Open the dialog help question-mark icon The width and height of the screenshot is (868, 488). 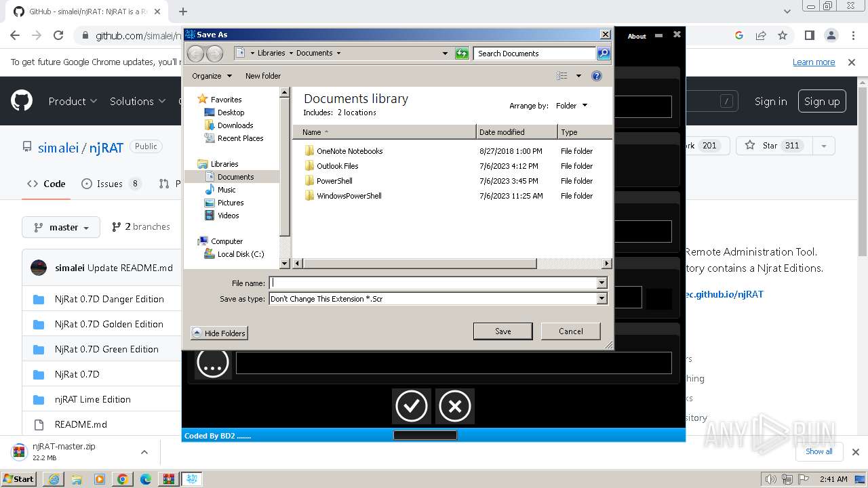597,76
